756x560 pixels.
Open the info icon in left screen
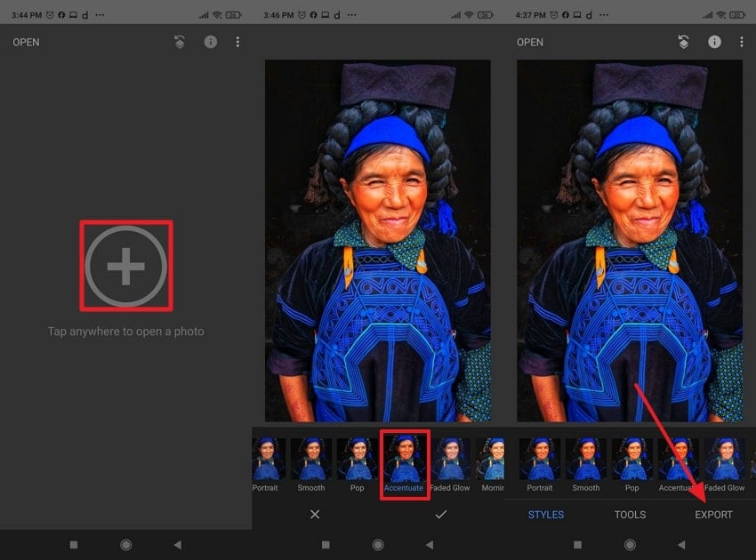pos(211,42)
